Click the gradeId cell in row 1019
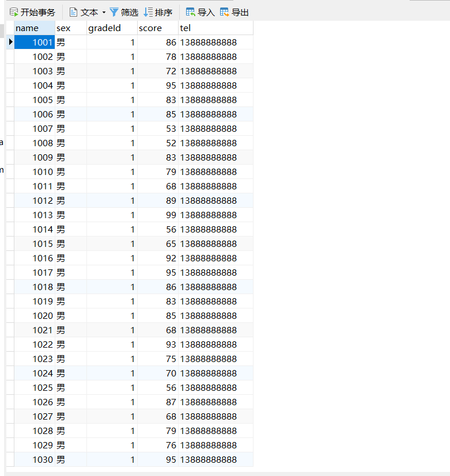Image resolution: width=450 pixels, height=476 pixels. click(x=112, y=302)
